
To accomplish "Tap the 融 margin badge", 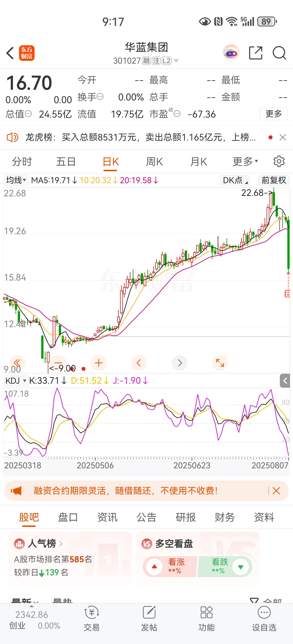I will click(x=146, y=61).
